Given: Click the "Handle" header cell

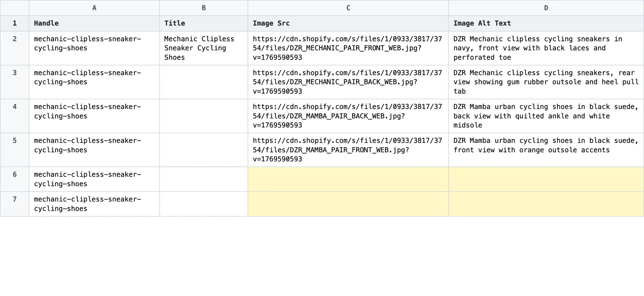Looking at the screenshot, I should tap(94, 23).
